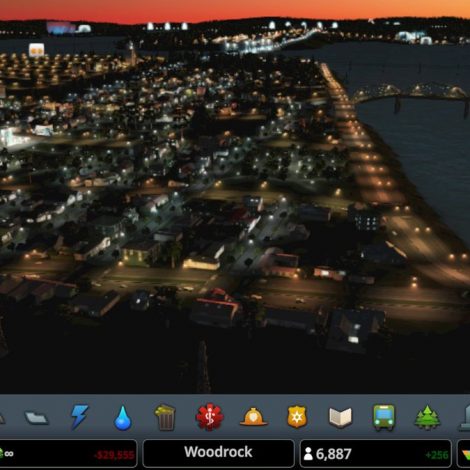470x470 pixels.
Task: Click the infinity money balance indicator
Action: (7, 454)
